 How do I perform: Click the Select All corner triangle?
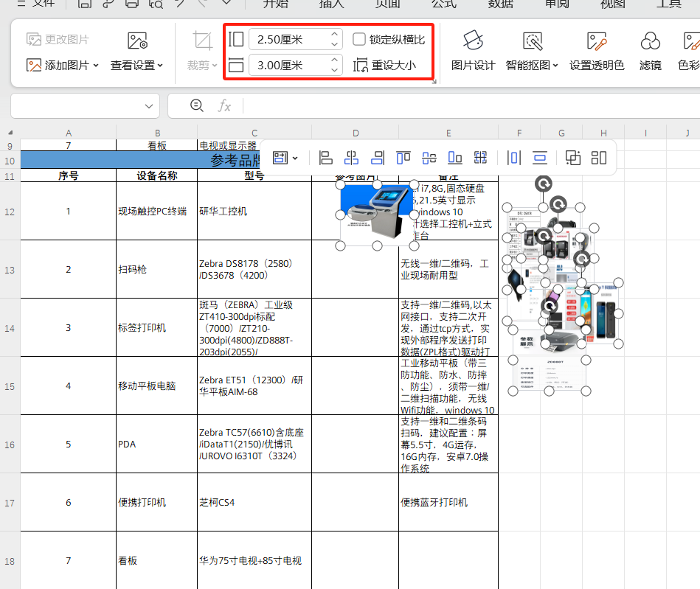(x=10, y=133)
